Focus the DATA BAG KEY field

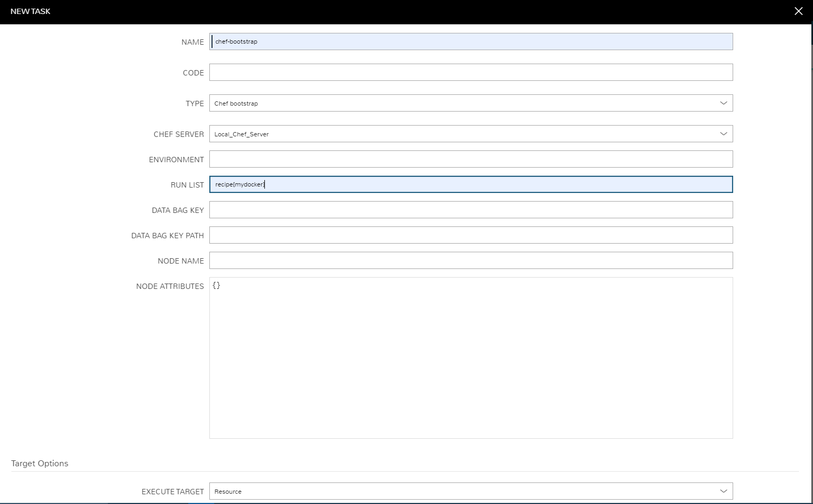coord(471,210)
